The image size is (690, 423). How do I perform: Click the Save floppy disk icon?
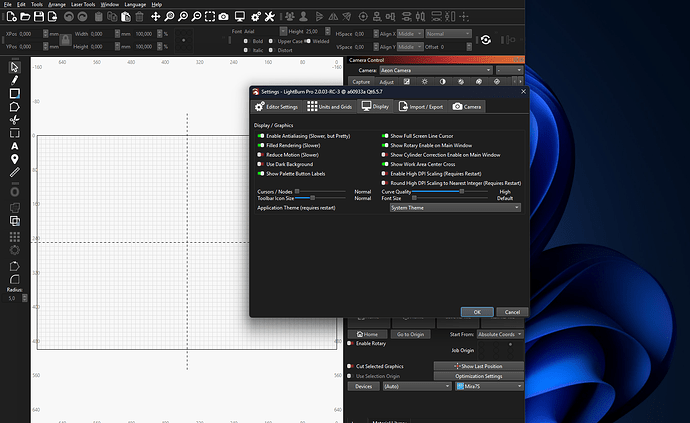pyautogui.click(x=38, y=17)
